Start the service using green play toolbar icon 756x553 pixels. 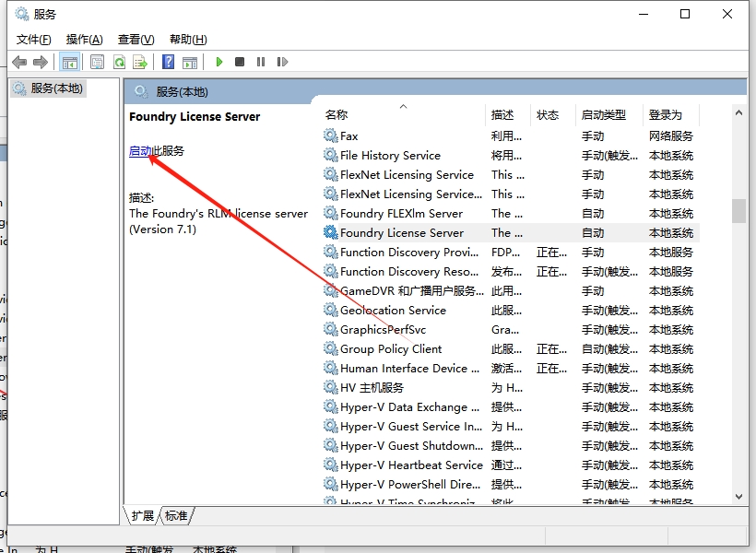[219, 61]
